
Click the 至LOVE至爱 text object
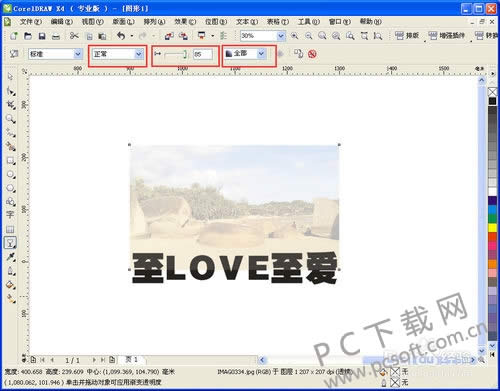pos(235,267)
